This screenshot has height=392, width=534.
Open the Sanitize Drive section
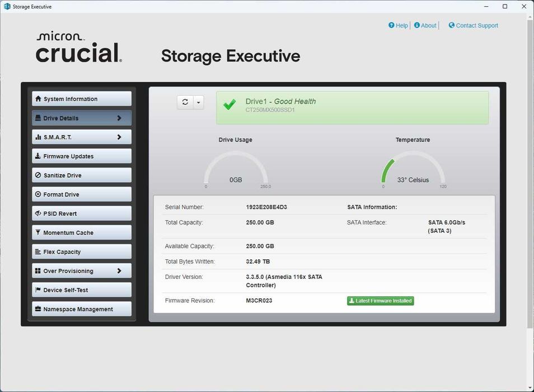(x=82, y=175)
